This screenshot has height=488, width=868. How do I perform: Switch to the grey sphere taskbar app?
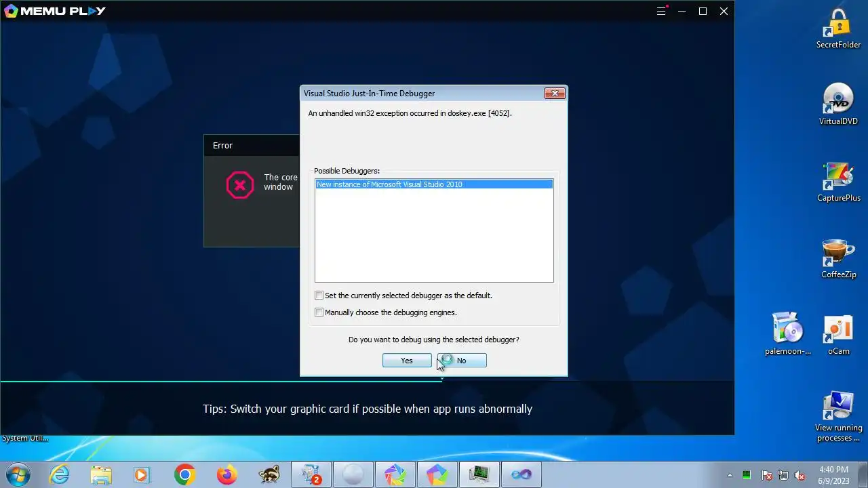353,475
